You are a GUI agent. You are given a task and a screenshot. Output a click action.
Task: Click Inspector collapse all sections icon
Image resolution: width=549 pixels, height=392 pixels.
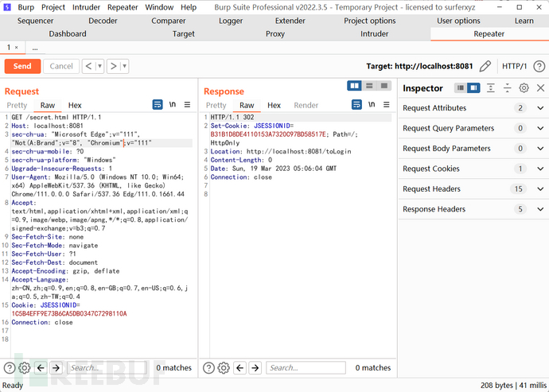tap(507, 87)
